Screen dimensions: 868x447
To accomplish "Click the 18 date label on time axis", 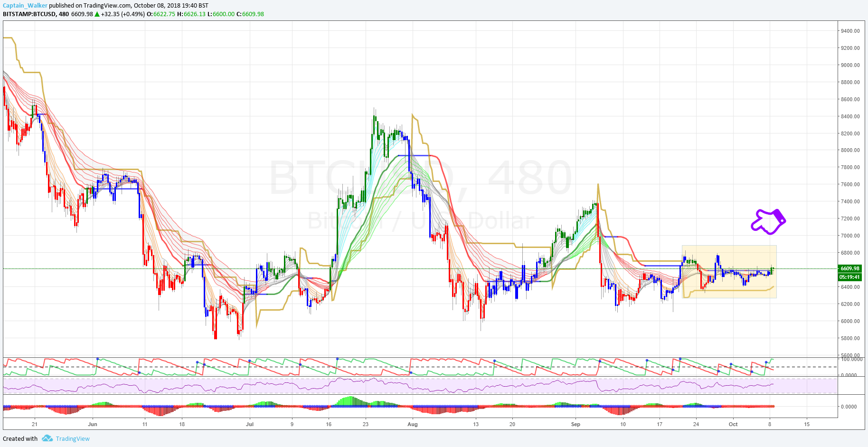I will pos(182,424).
